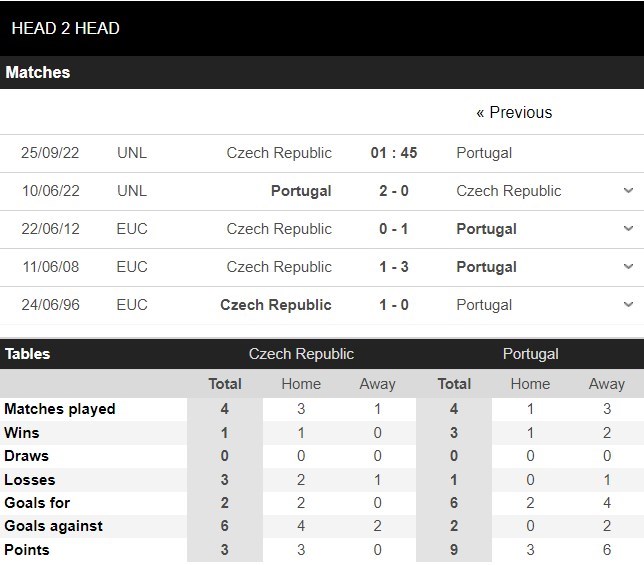Screen dimensions: 644x565
Task: Expand the 24/06/96 match details chevron
Action: pos(628,305)
